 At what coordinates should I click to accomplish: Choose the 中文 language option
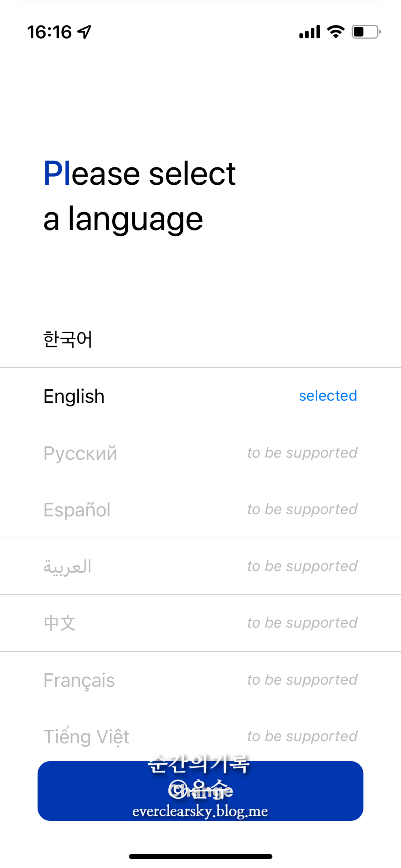coord(200,623)
